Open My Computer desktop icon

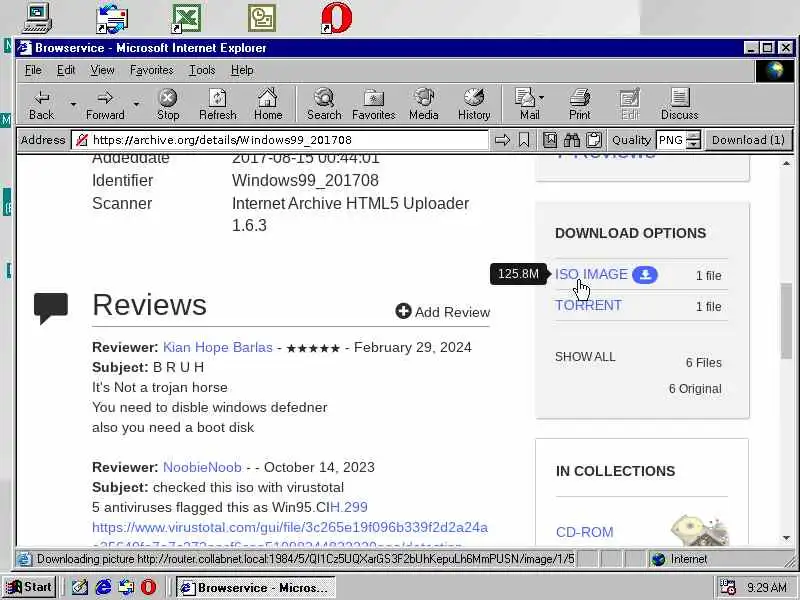pos(38,18)
